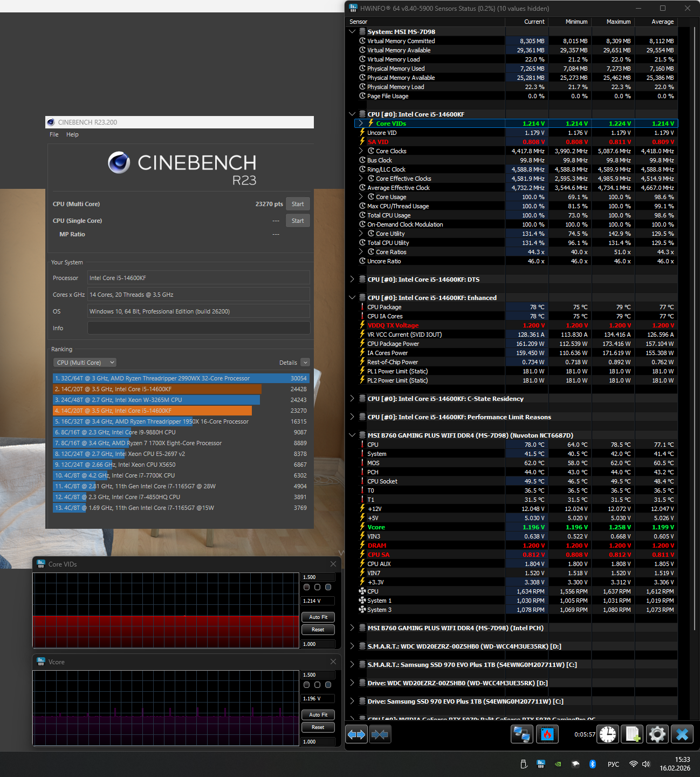Open the NVIDIA tray icon

coord(558,764)
